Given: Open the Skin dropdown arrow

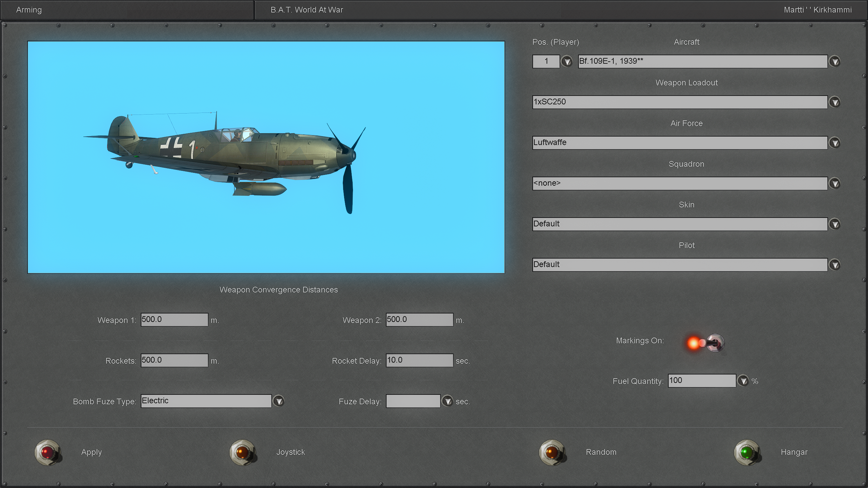Looking at the screenshot, I should click(x=835, y=224).
